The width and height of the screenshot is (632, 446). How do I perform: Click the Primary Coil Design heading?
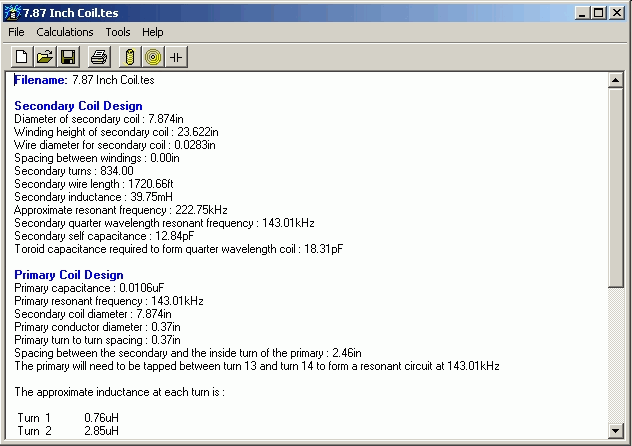(69, 275)
